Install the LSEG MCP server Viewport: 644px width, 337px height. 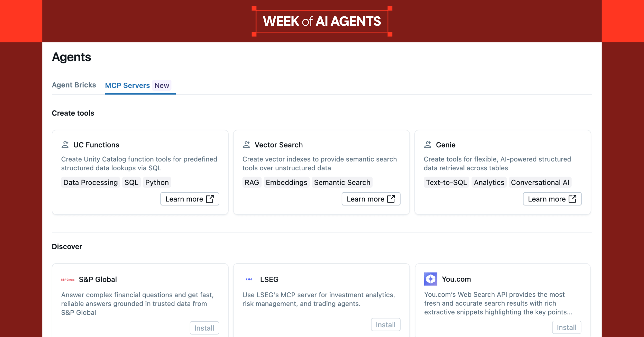coord(385,324)
